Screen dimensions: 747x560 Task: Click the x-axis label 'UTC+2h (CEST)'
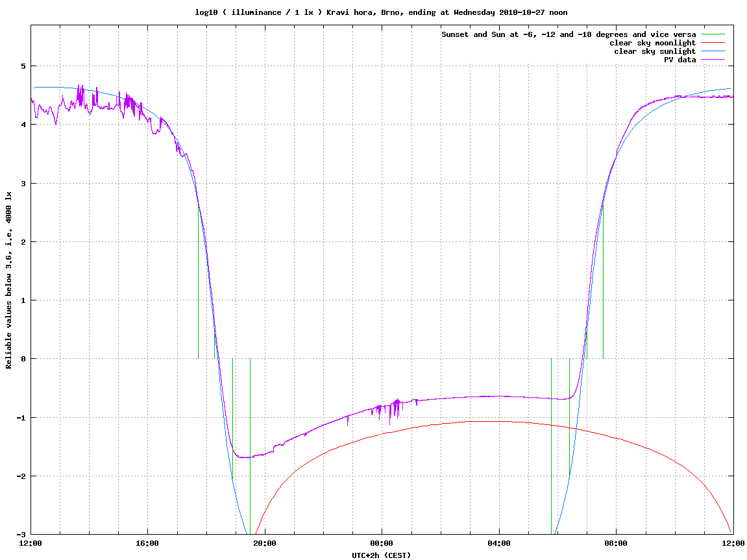pyautogui.click(x=381, y=555)
